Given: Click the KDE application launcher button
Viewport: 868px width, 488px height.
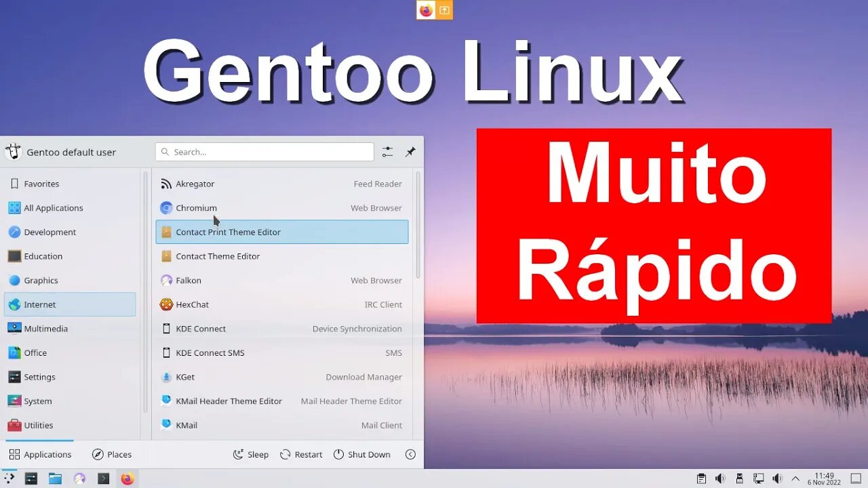Looking at the screenshot, I should 9,479.
